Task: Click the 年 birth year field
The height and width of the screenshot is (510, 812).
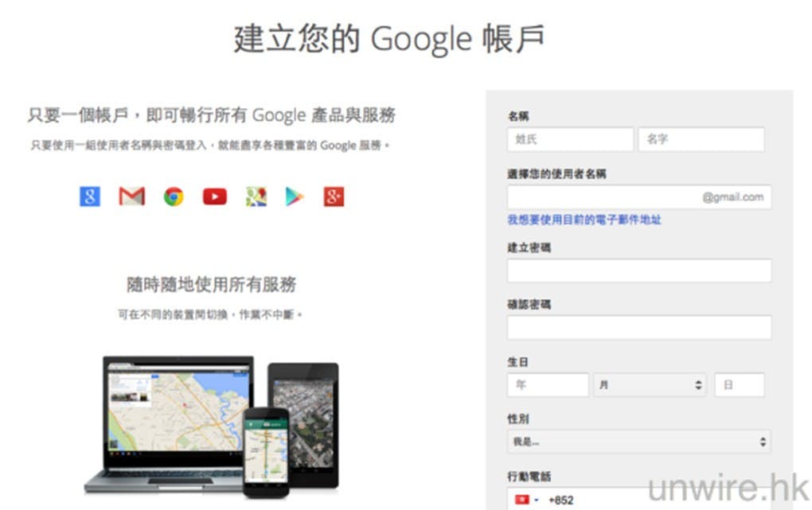Action: pyautogui.click(x=548, y=385)
